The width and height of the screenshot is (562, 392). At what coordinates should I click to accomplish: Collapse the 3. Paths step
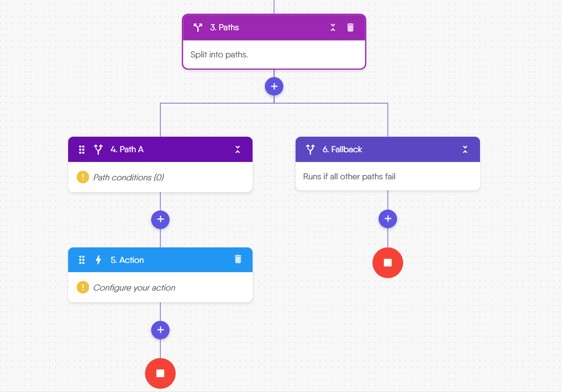coord(333,28)
